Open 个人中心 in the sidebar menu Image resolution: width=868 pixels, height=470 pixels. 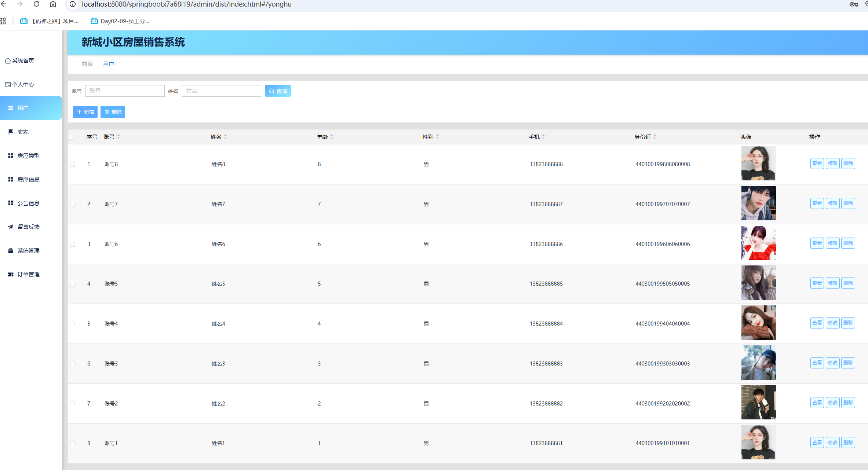coord(23,85)
